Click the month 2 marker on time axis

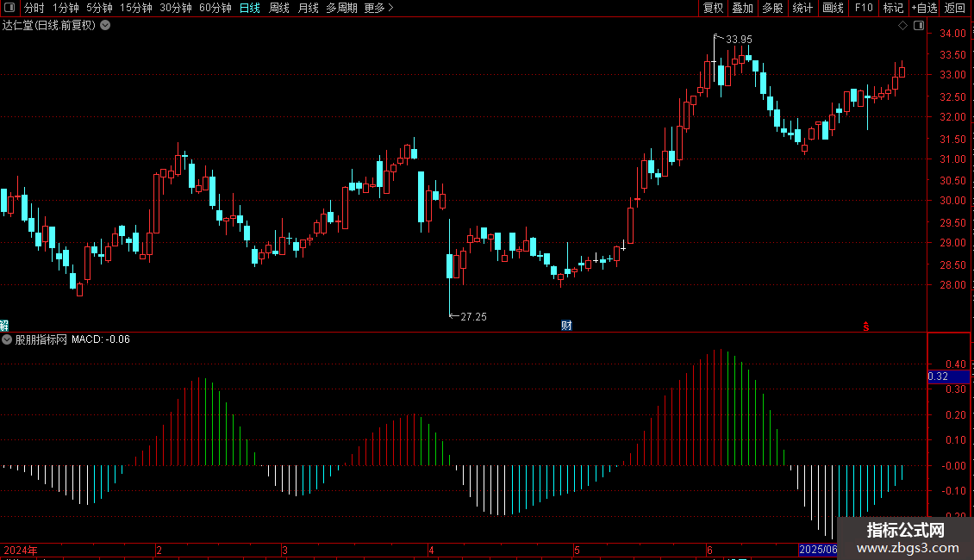159,550
